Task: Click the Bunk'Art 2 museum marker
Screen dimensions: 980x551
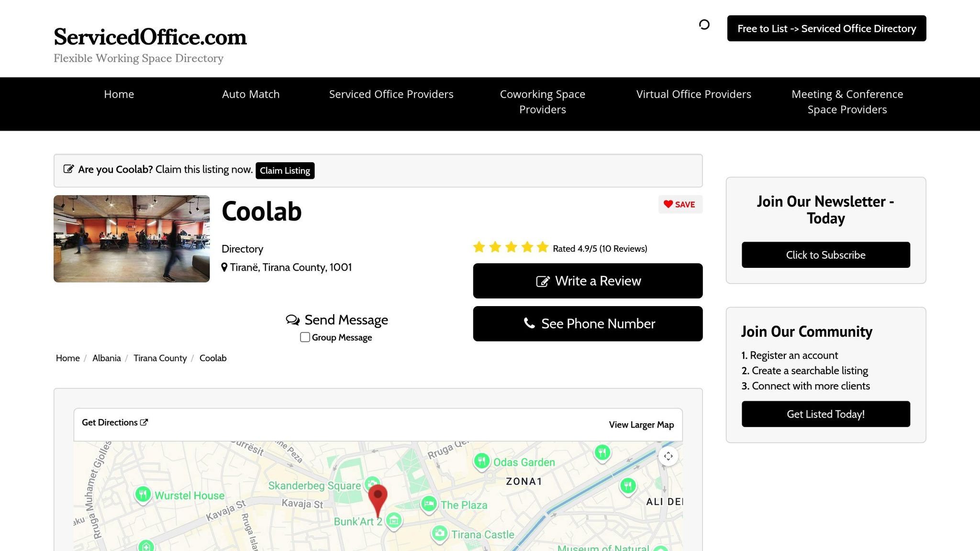Action: pos(394,520)
